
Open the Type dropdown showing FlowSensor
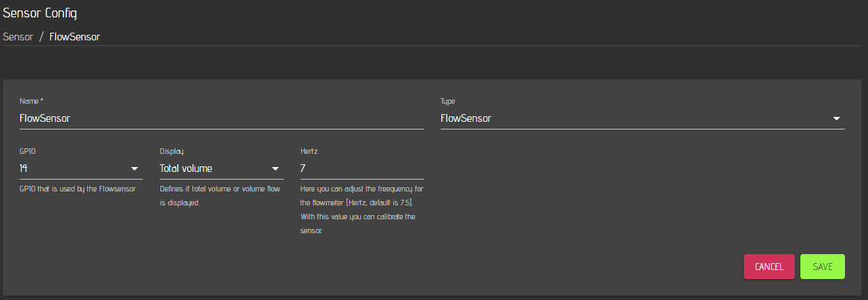643,118
